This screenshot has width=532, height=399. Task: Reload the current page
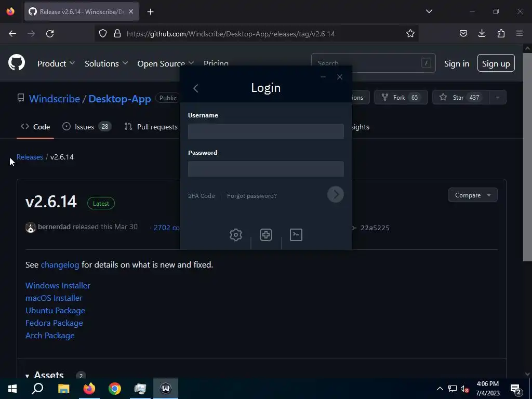point(50,34)
